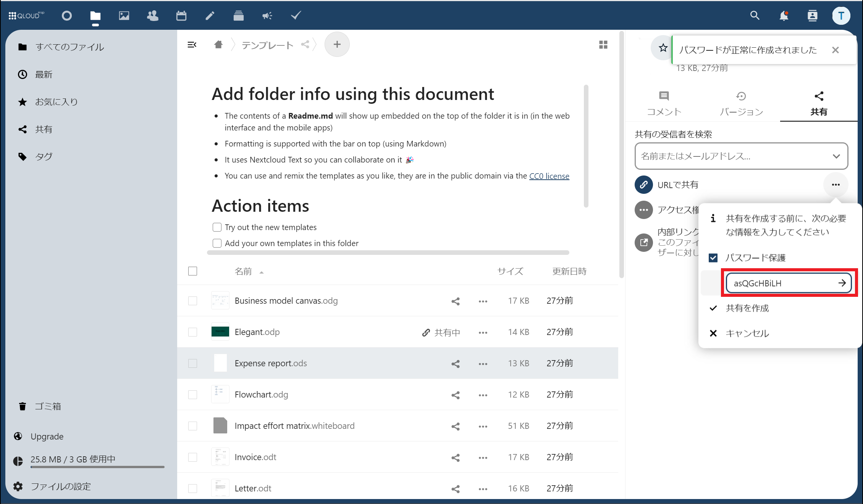
Task: Choose 共有を作成 in the popup menu
Action: coord(747,308)
